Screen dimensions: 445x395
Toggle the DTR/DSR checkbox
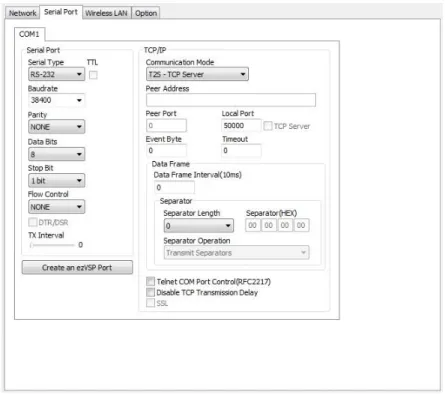33,222
